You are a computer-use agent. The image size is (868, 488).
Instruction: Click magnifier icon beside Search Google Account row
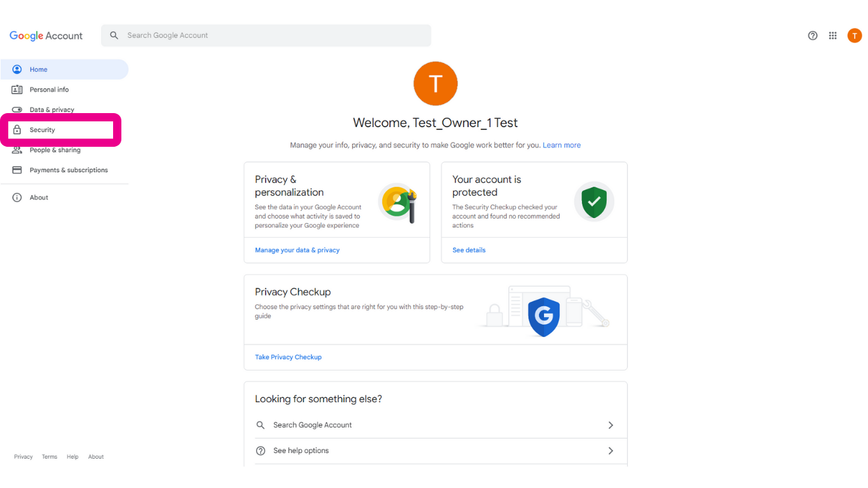pyautogui.click(x=261, y=425)
